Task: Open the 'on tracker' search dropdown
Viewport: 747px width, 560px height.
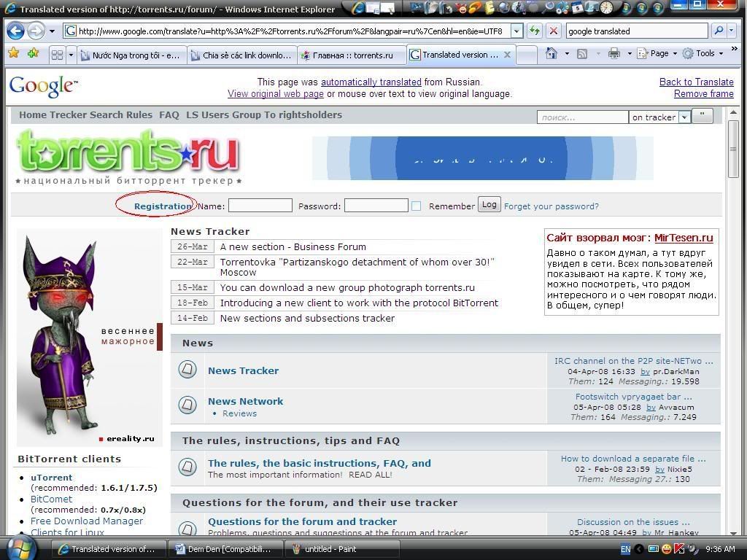Action: [684, 117]
